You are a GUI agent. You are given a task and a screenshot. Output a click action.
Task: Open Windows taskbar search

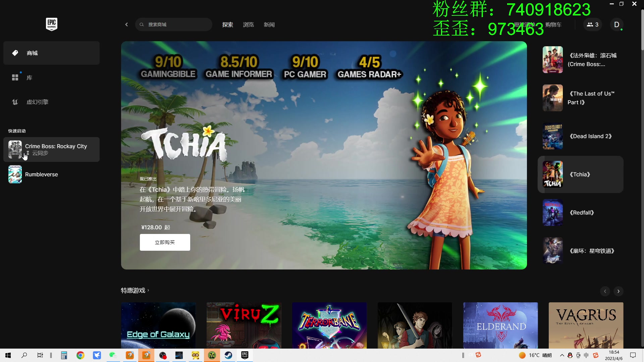coord(24,355)
